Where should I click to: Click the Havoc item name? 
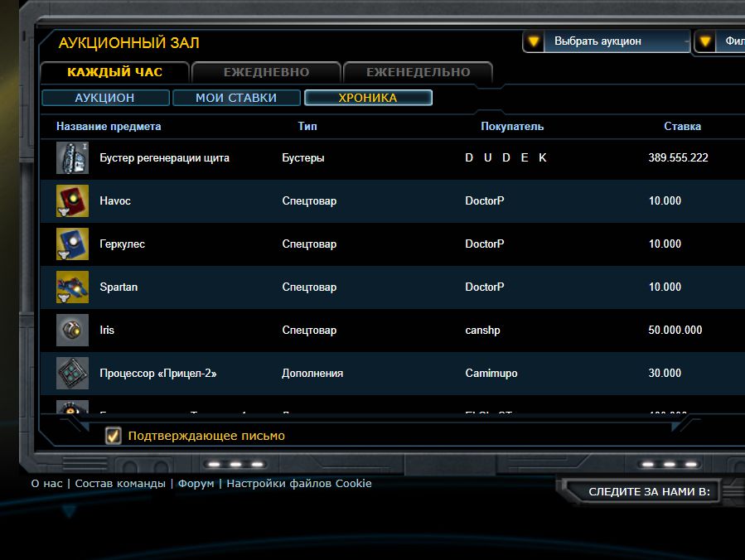pyautogui.click(x=115, y=201)
